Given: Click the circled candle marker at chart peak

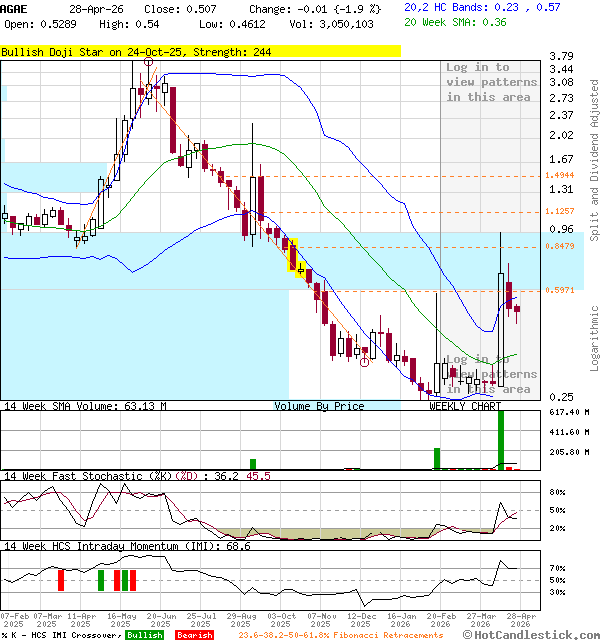Looking at the screenshot, I should [149, 62].
